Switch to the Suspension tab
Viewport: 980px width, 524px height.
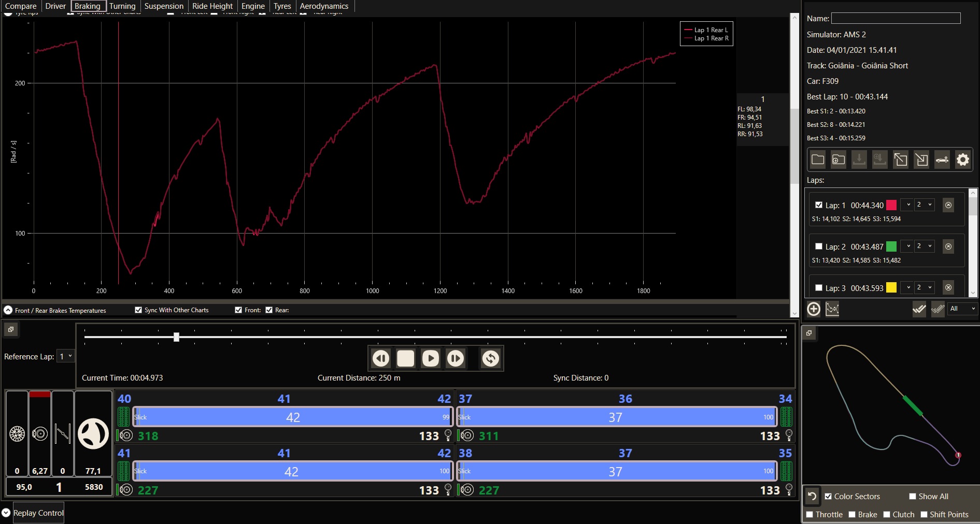(164, 6)
